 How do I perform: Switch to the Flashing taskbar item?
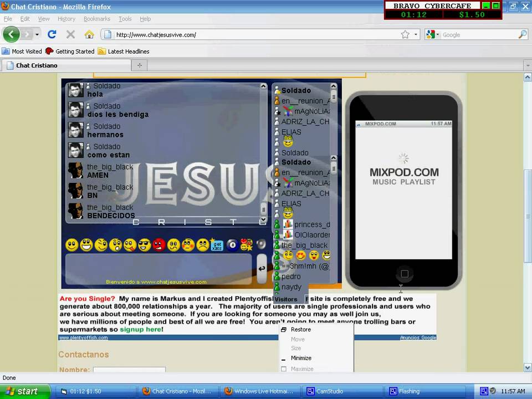[x=425, y=391]
